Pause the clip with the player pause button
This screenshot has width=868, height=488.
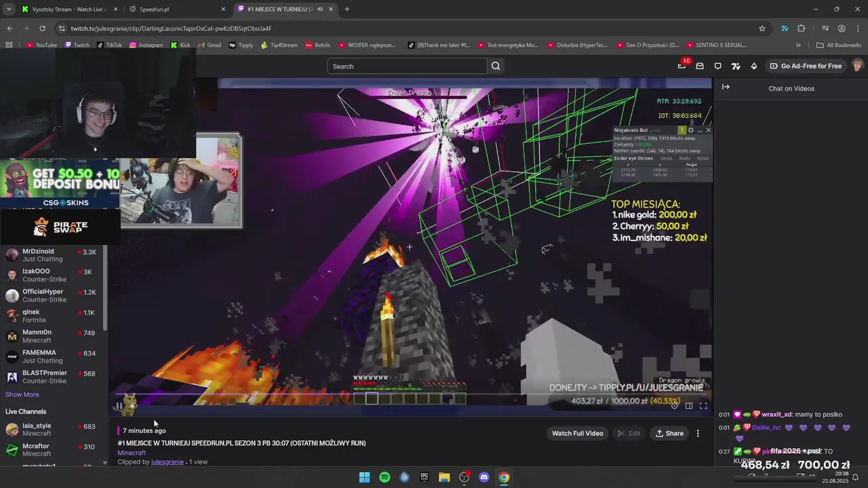(119, 406)
